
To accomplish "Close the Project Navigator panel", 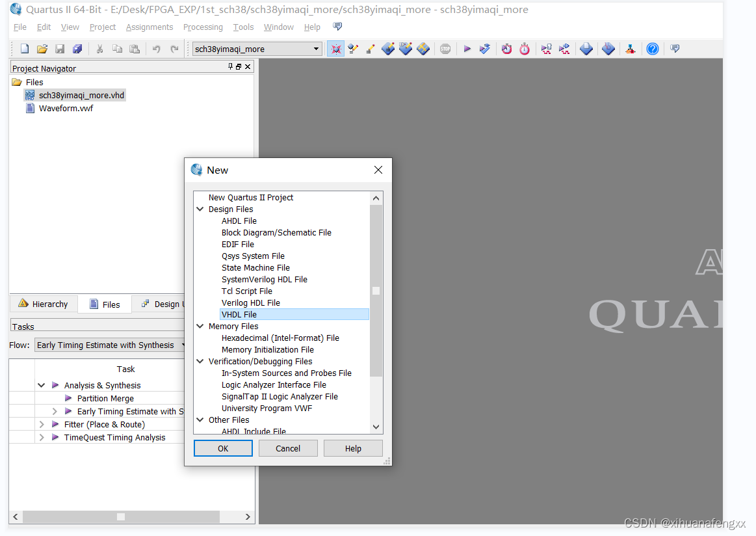I will [x=248, y=66].
